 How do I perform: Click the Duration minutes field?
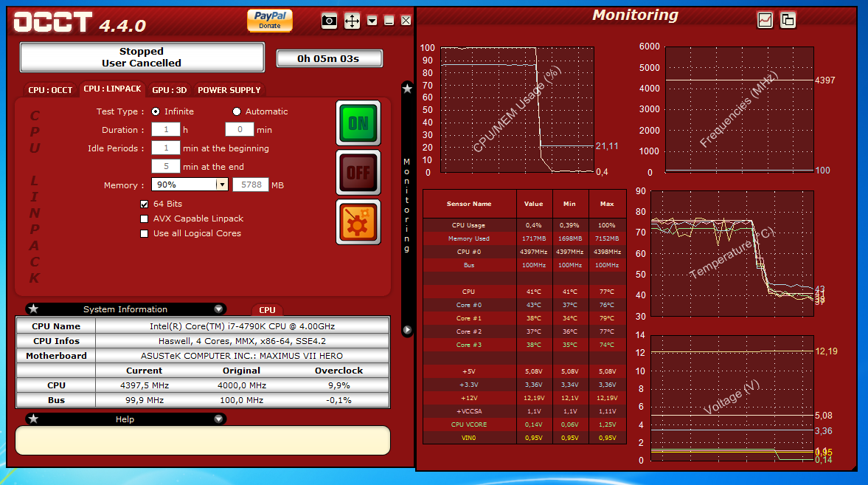coord(240,130)
